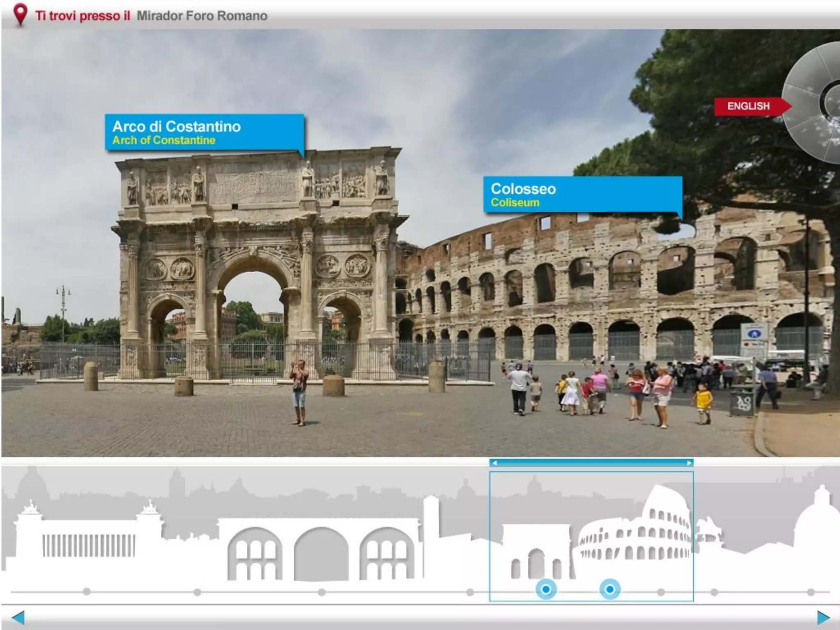Click the last gray timeline dot at the far right
Screen dimensions: 840x630
(811, 592)
